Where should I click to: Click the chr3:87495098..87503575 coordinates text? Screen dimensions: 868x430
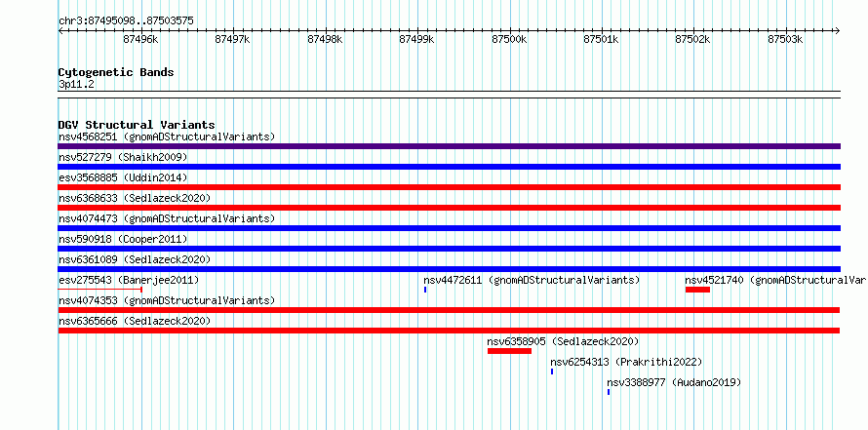[126, 21]
